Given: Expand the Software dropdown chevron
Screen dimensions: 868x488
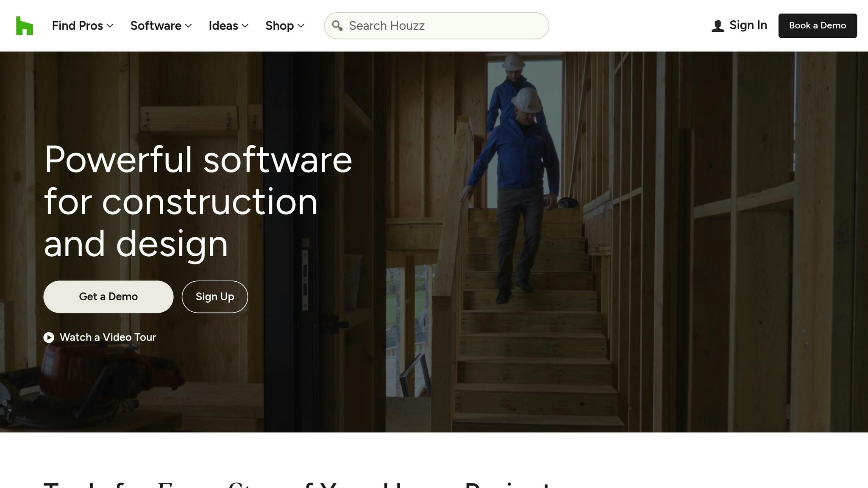Looking at the screenshot, I should 189,26.
